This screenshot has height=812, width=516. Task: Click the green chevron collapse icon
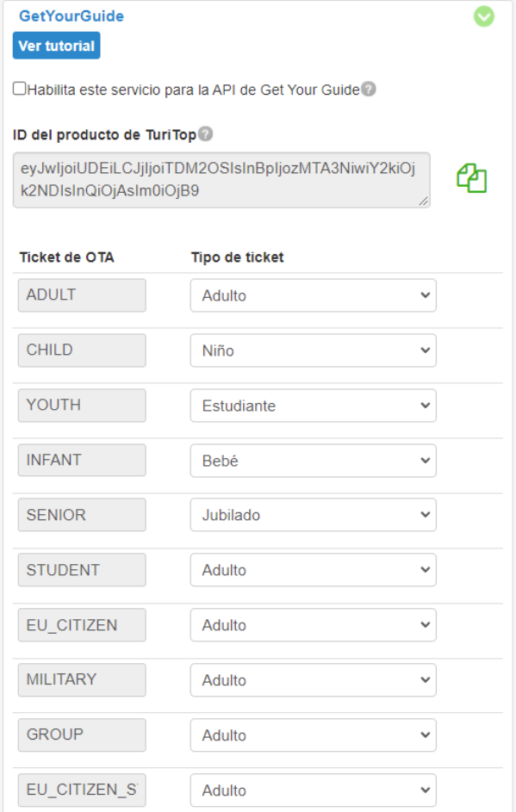pos(484,16)
